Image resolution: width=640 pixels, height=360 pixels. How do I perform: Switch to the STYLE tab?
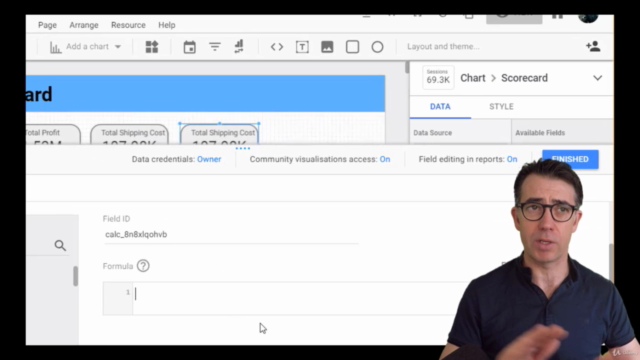[501, 107]
